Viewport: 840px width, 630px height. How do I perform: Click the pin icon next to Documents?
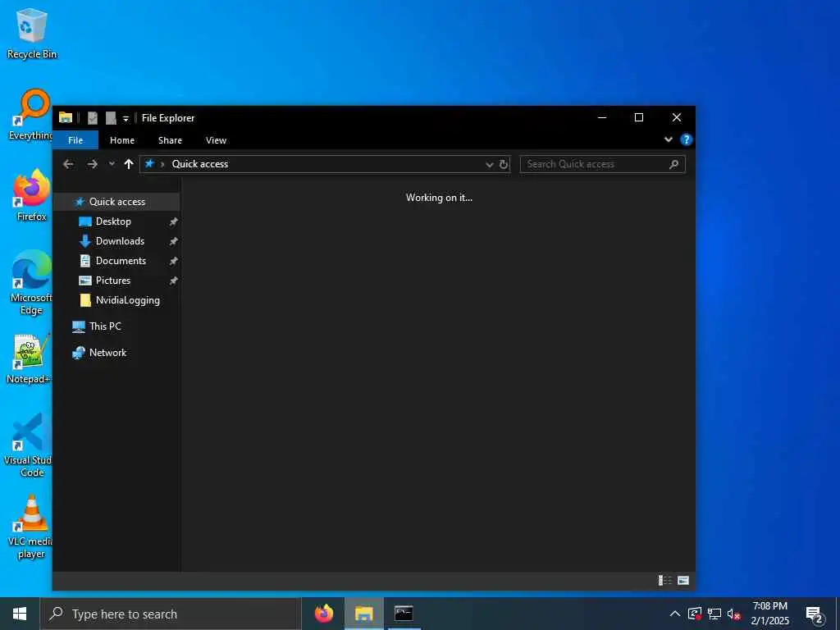coord(173,262)
